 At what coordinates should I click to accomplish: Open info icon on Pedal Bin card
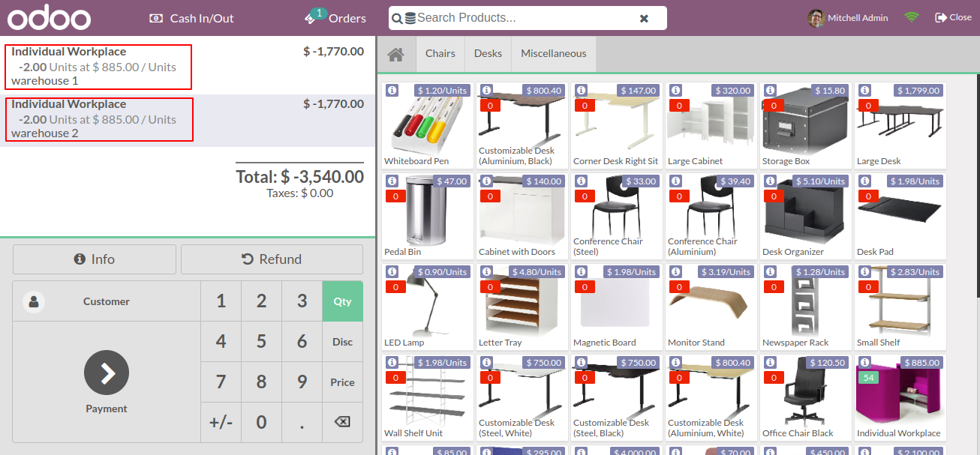(x=392, y=181)
